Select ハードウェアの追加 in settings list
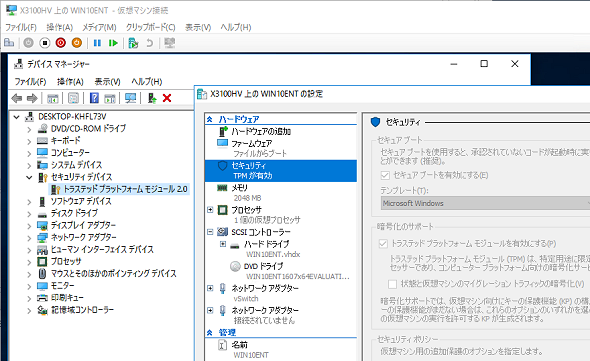Viewport: 590px width, 361px height. pos(261,131)
